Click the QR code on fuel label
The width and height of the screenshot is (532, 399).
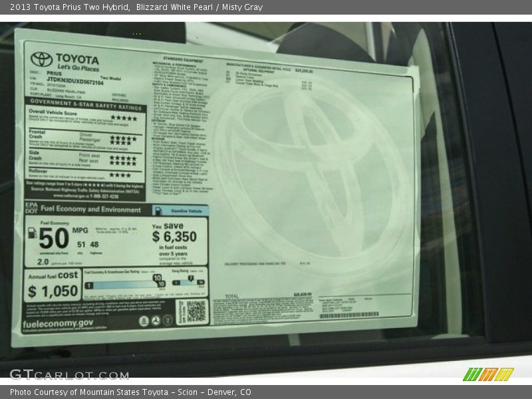point(196,311)
